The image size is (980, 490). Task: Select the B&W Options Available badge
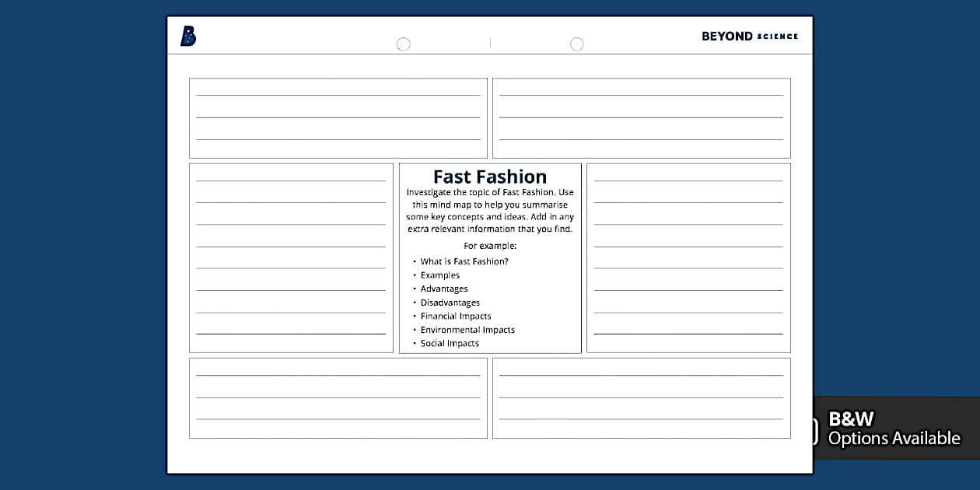894,429
